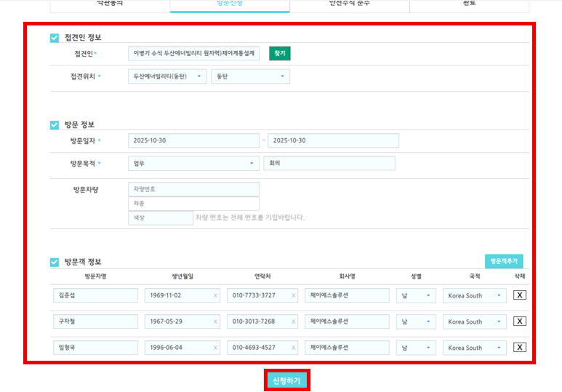Open the 두산에너빌리티(동탄) location dropdown
The image size is (562, 392).
[x=167, y=76]
